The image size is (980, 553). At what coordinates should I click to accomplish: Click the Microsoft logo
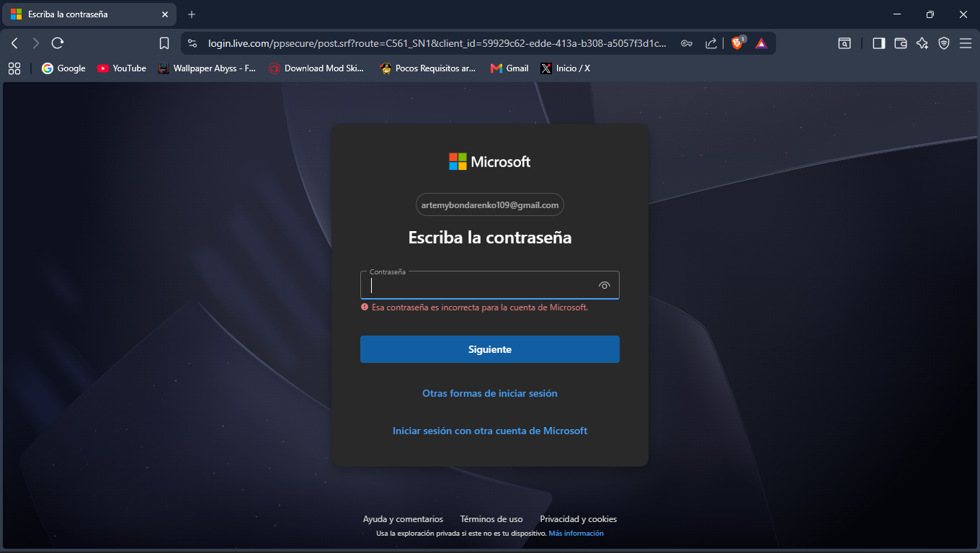click(490, 161)
